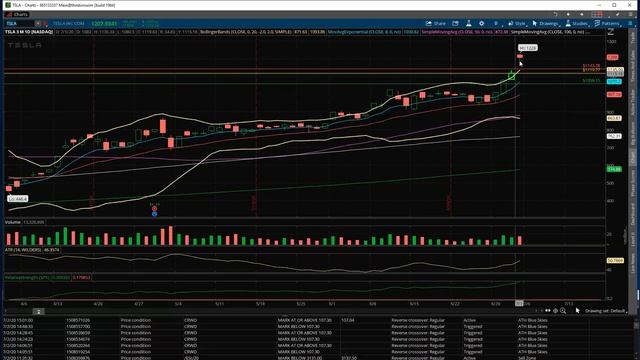Viewport: 640px width, 360px height.
Task: Open the Patterns dropdown menu
Action: point(607,24)
